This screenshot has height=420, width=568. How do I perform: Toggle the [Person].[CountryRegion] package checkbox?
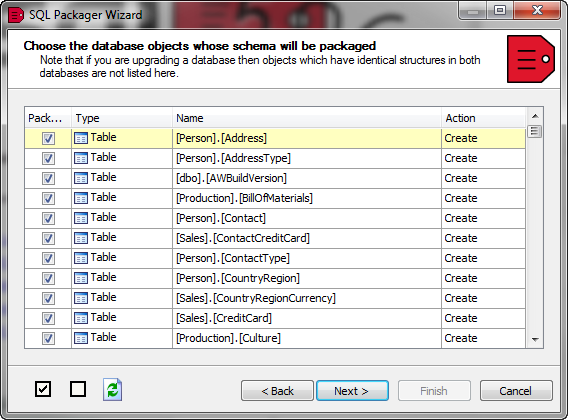[x=49, y=278]
